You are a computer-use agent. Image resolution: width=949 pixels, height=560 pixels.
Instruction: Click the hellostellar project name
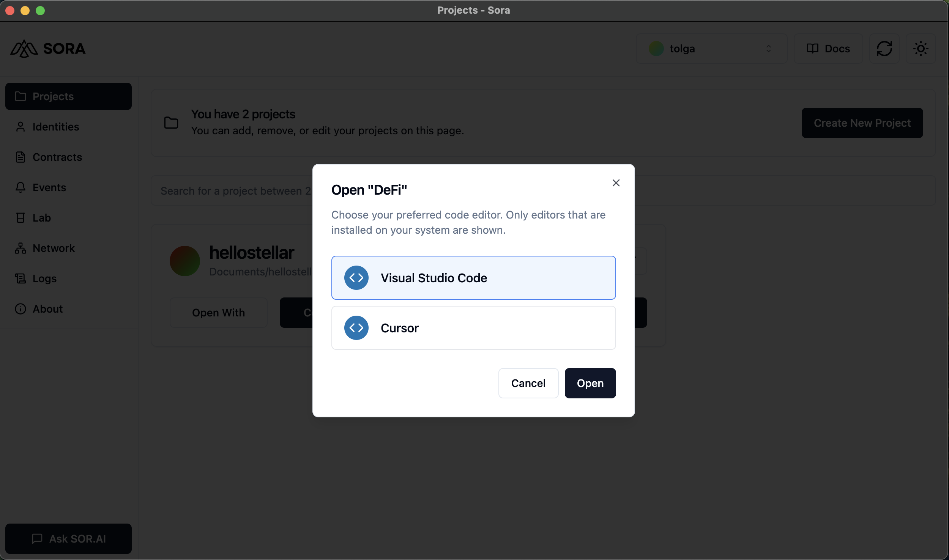252,253
